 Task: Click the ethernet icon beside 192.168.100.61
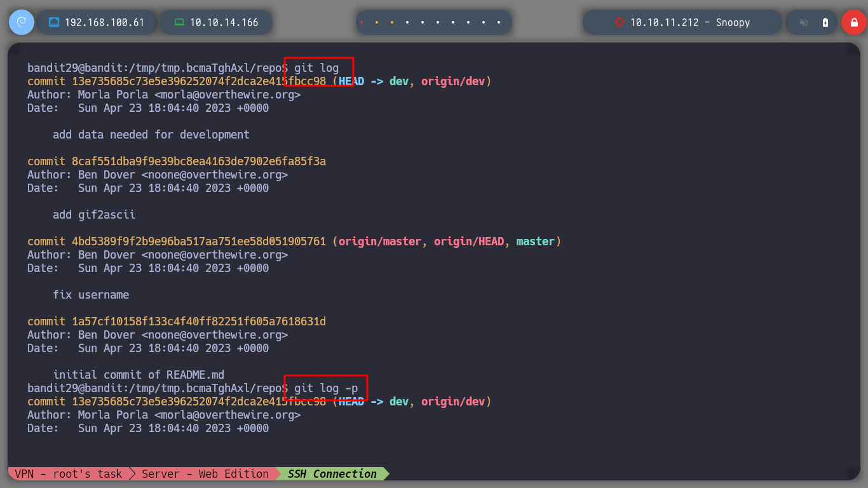click(54, 22)
